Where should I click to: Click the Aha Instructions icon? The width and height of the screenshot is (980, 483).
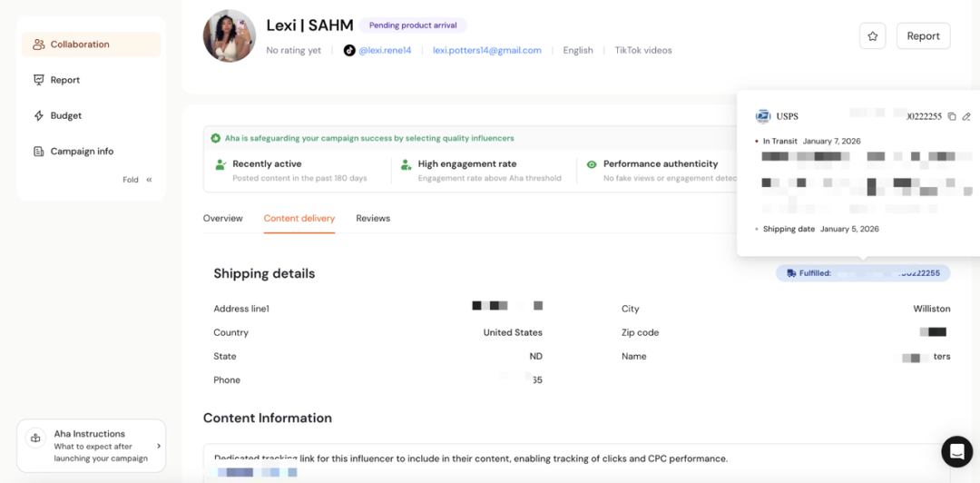tap(35, 438)
